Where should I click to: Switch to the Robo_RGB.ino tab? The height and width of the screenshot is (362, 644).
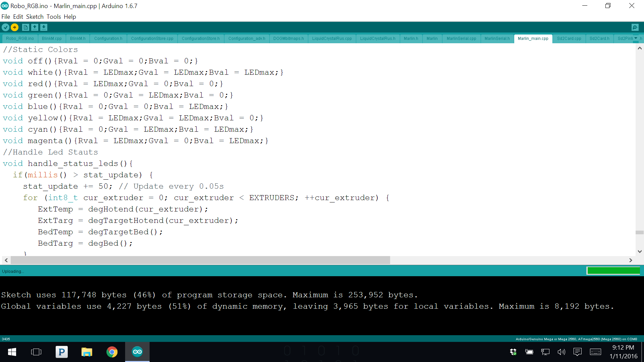pos(20,39)
